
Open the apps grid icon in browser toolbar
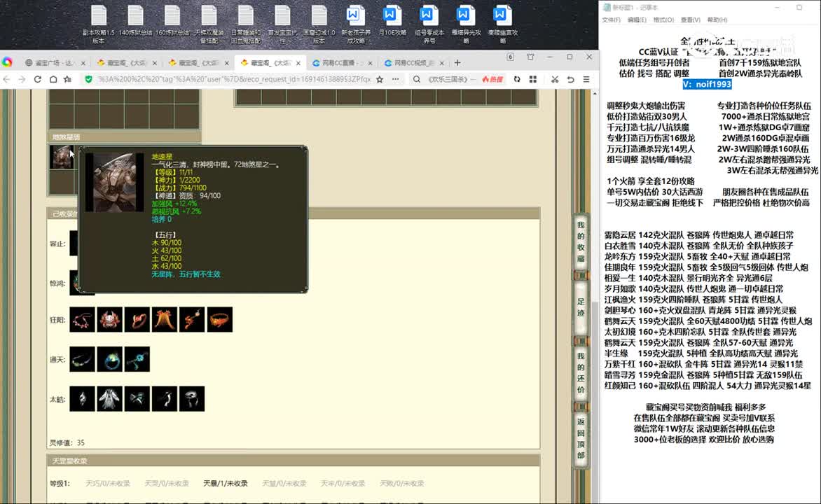click(x=533, y=80)
